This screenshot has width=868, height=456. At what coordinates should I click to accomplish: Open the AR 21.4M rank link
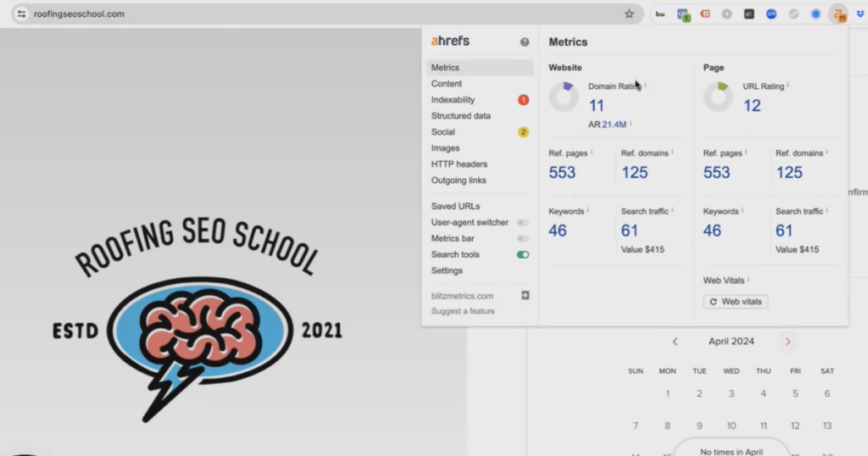pyautogui.click(x=615, y=125)
